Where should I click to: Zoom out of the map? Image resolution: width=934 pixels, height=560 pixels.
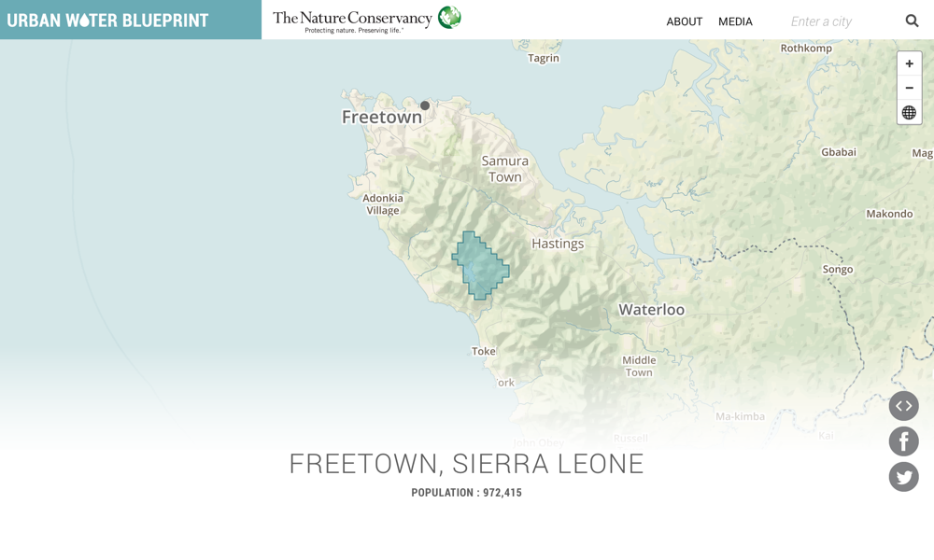(909, 88)
